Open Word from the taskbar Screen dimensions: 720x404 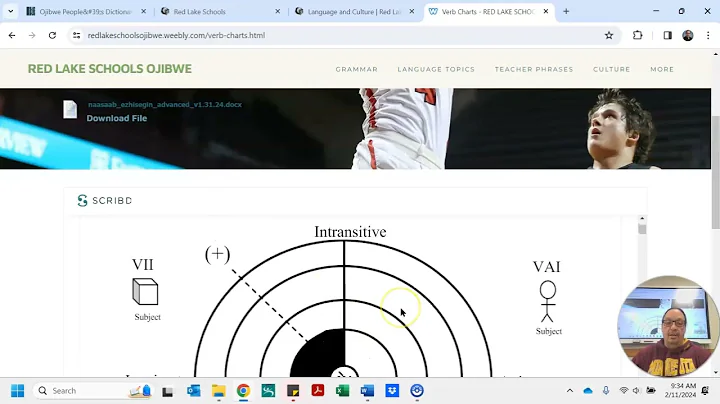[367, 391]
